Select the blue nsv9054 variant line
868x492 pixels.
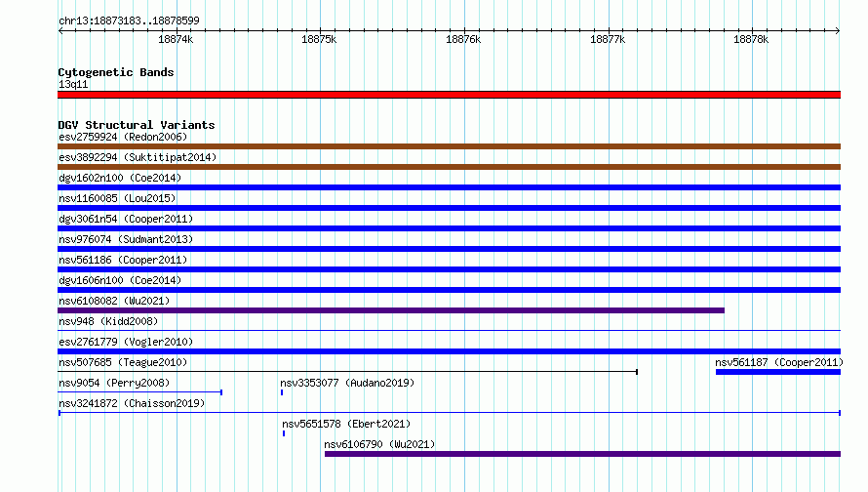point(140,392)
